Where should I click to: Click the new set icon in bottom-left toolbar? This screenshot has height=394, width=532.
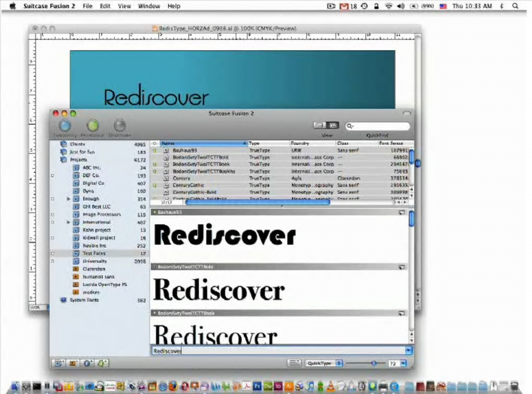58,363
